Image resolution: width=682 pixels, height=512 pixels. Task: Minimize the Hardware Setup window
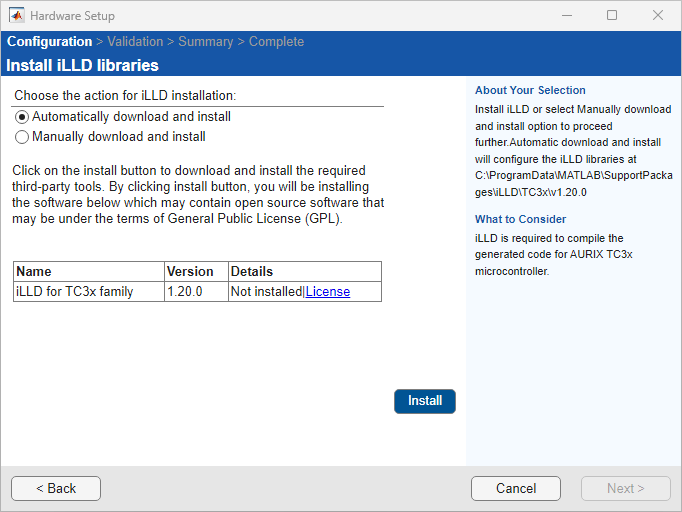[x=567, y=16]
